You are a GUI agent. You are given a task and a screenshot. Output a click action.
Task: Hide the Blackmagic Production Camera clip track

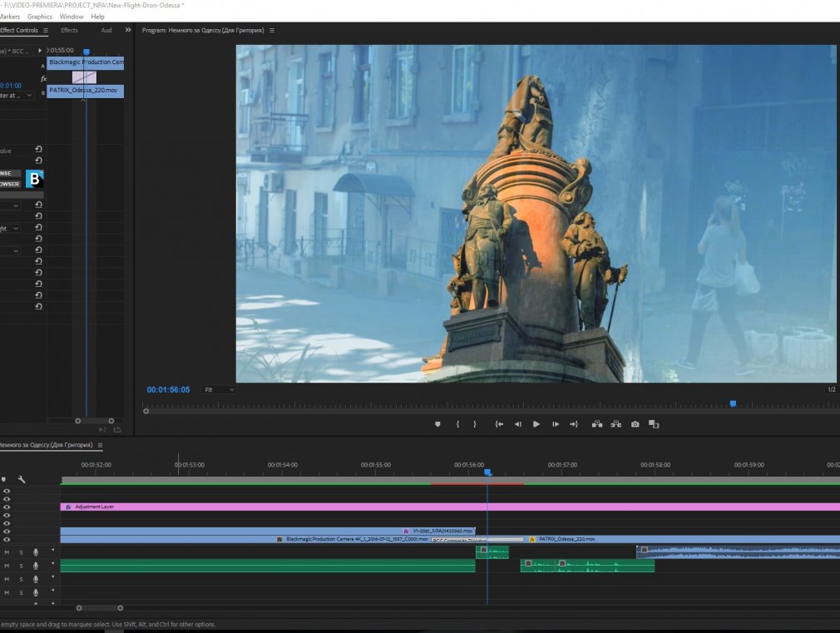[x=7, y=539]
